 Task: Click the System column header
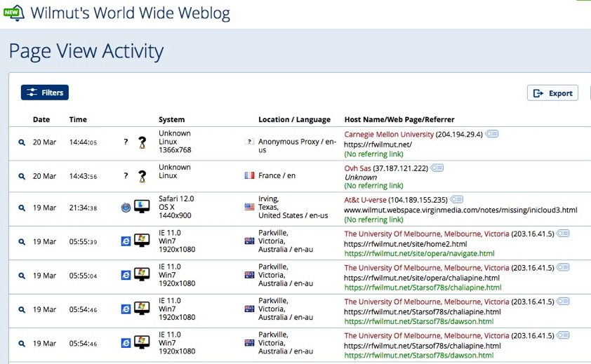[171, 119]
